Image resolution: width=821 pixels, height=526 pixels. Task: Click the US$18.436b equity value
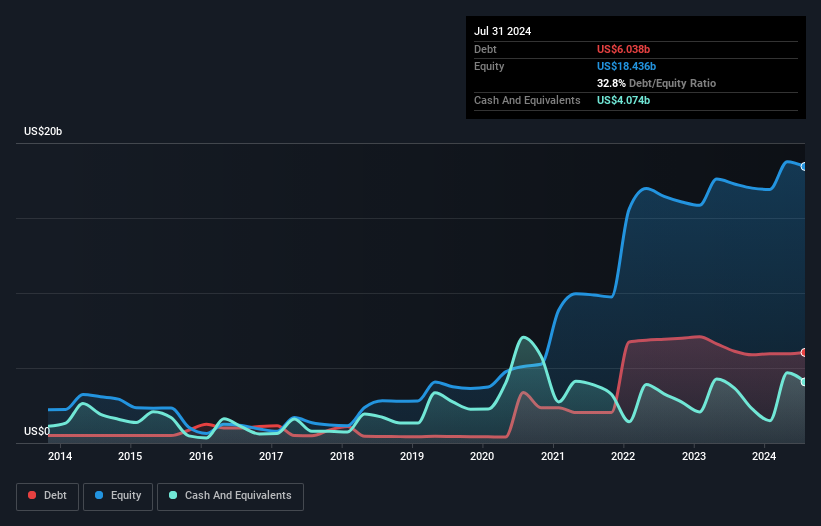[627, 66]
